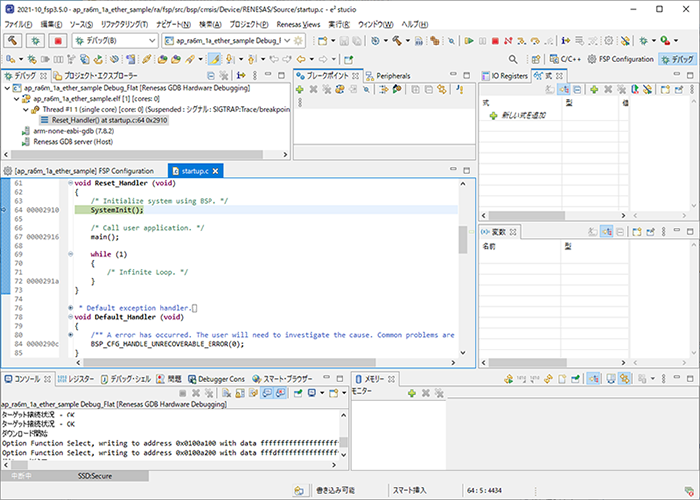
Task: Open ファイル(F) menu
Action: click(x=18, y=24)
